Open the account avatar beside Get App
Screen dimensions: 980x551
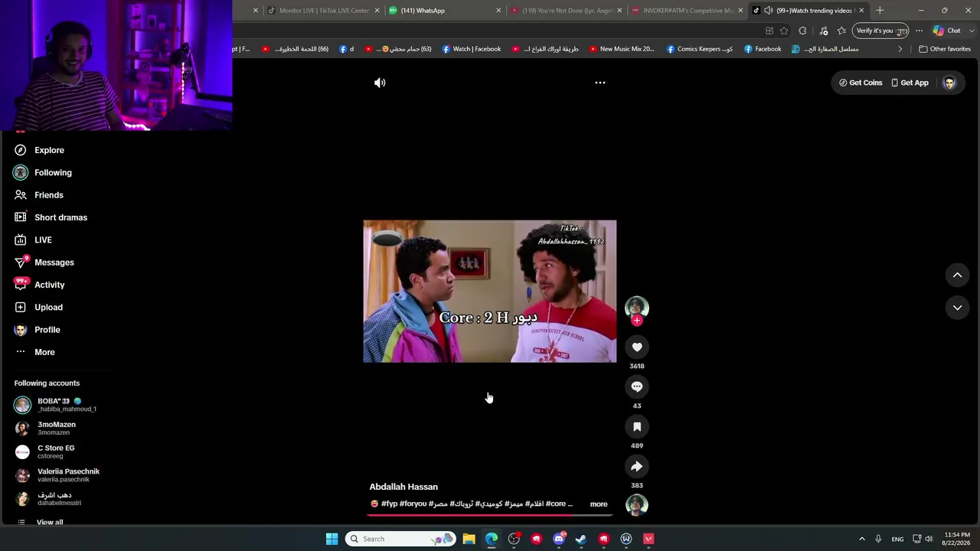[x=949, y=83]
